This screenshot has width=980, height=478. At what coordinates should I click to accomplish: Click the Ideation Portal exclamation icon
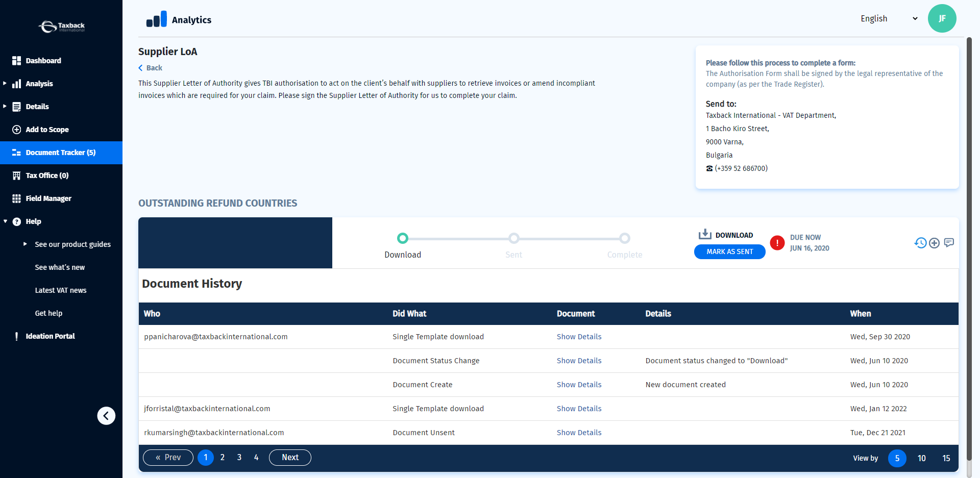17,336
